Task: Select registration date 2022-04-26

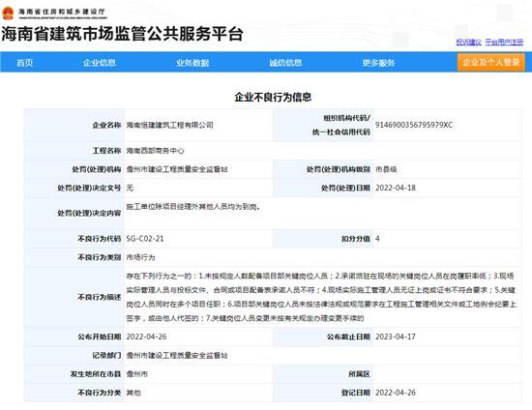Action: [396, 393]
